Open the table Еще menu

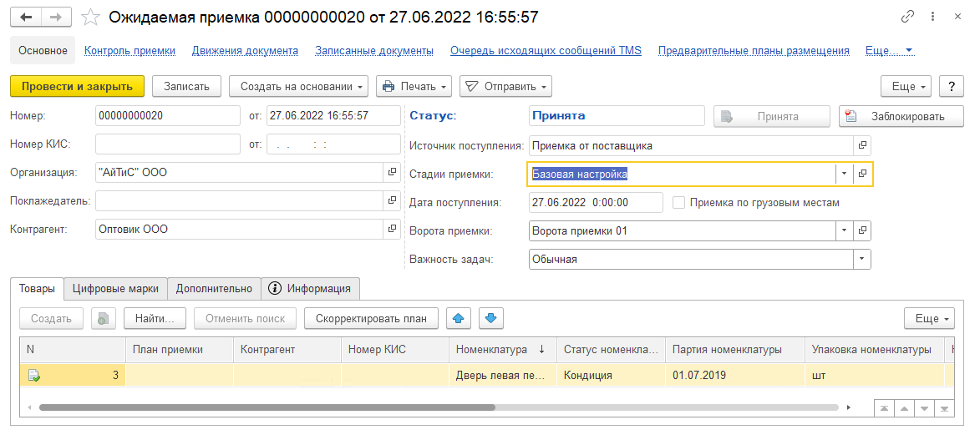pyautogui.click(x=929, y=318)
